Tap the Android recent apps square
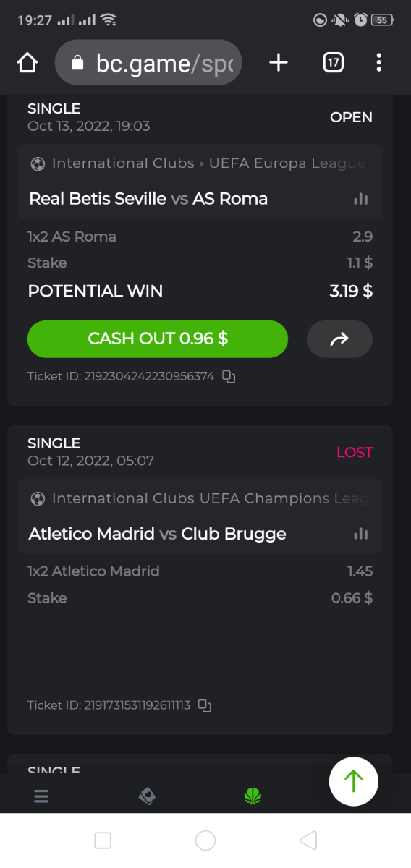Viewport: 411px width, 868px height. coord(103,840)
